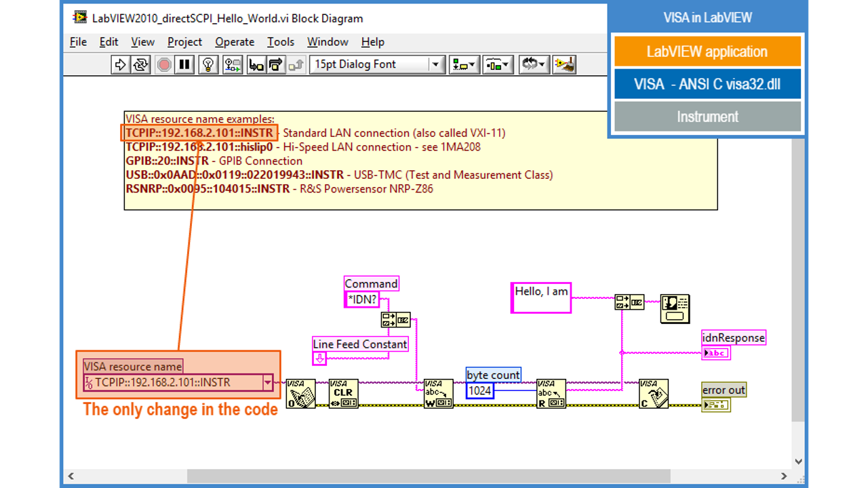Open the Project menu
The image size is (868, 488).
pyautogui.click(x=184, y=42)
